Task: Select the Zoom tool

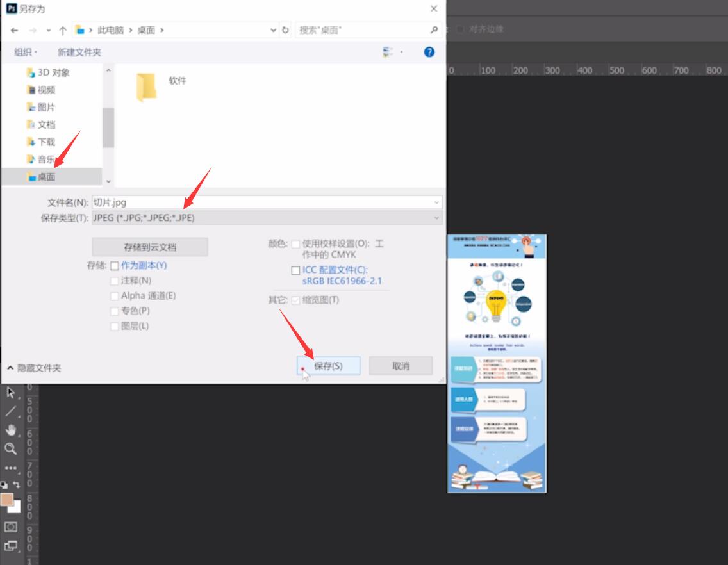Action: (x=11, y=448)
